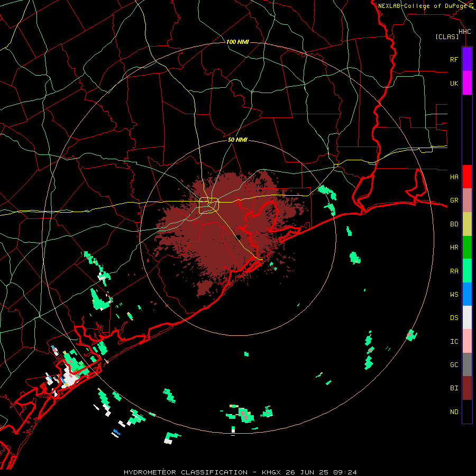
Task: Click the dusty pink GR legend swatch
Action: [467, 200]
